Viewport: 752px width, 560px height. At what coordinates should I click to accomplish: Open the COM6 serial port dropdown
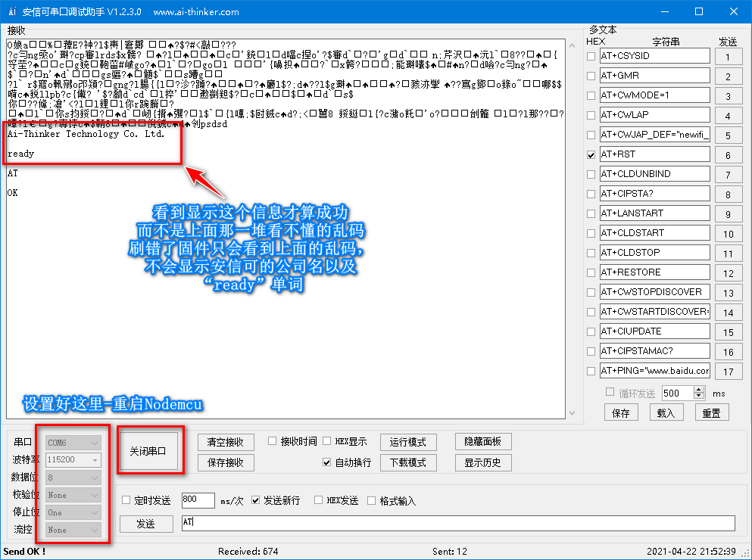tap(94, 441)
